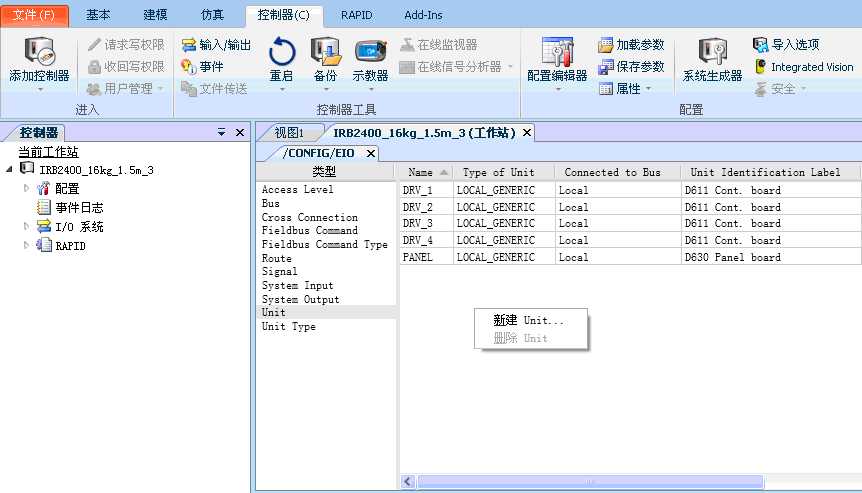This screenshot has width=862, height=493.
Task: Click Save Parameters (保存参数)
Action: tap(631, 67)
